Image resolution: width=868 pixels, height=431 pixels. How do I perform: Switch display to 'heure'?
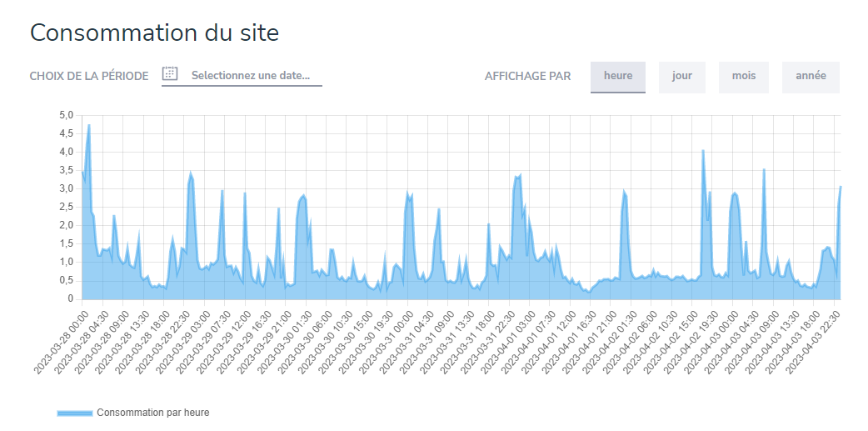coord(618,77)
